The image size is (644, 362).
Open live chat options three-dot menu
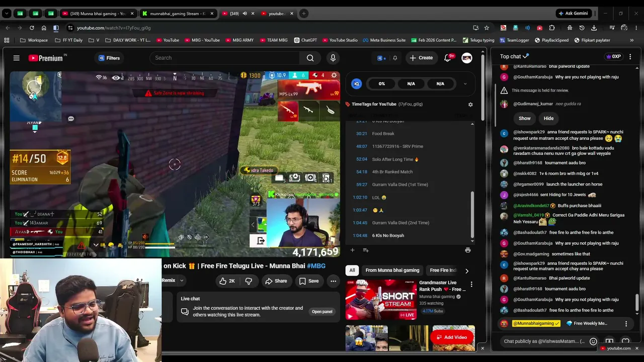coord(630,57)
